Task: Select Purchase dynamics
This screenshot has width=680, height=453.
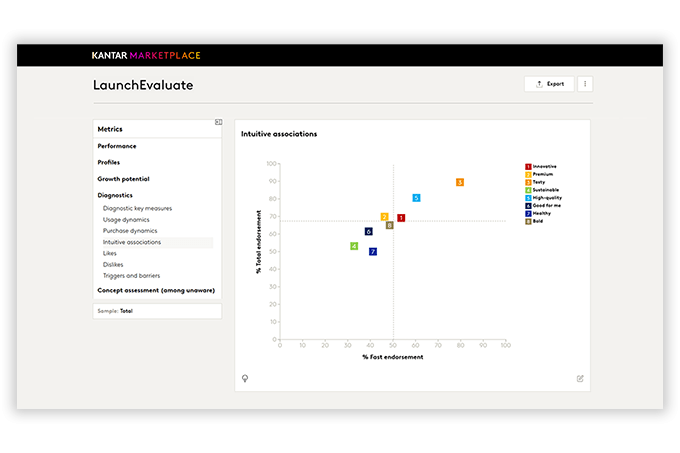Action: pyautogui.click(x=130, y=231)
